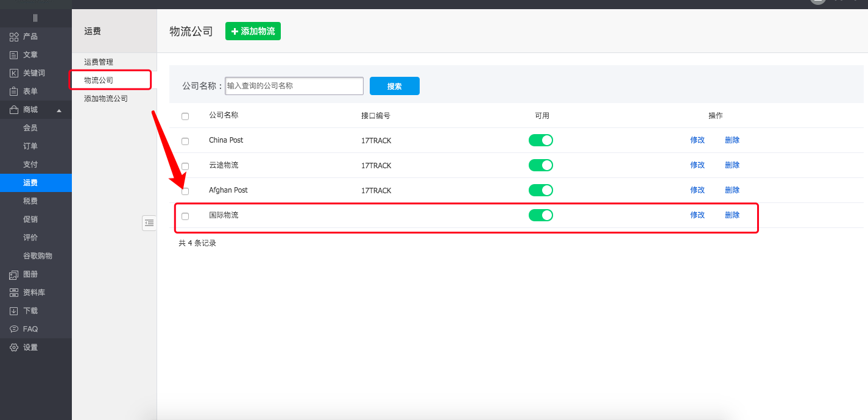868x420 pixels.
Task: Open the Forms (表单) sidebar icon
Action: [x=14, y=91]
